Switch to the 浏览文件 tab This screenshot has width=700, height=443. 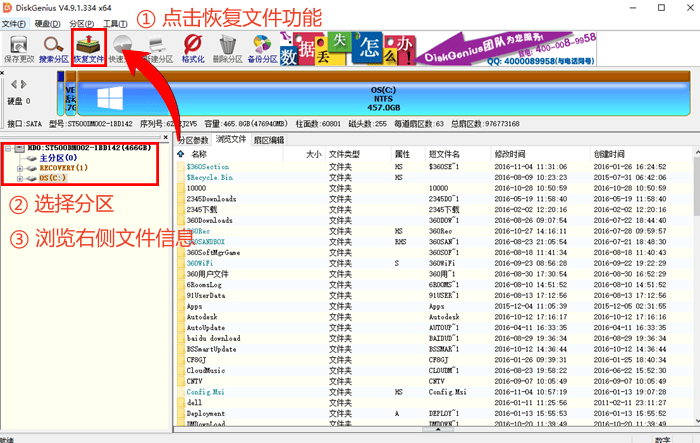click(231, 139)
